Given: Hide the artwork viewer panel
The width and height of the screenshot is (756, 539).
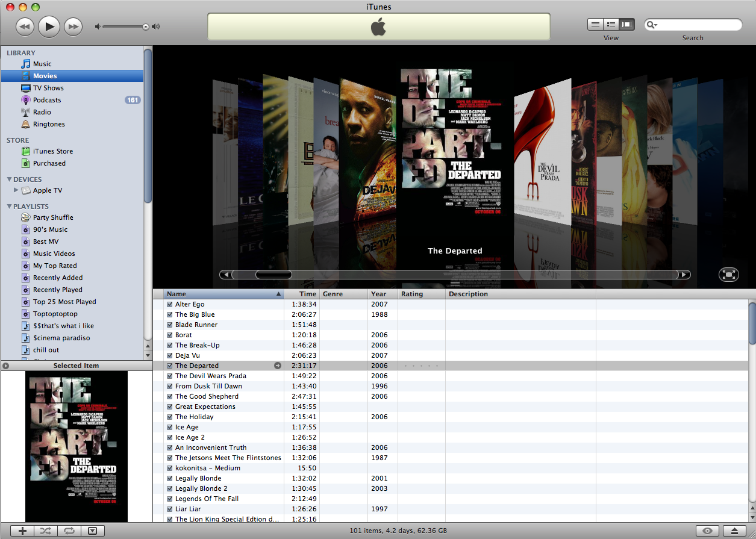Looking at the screenshot, I should pyautogui.click(x=92, y=531).
